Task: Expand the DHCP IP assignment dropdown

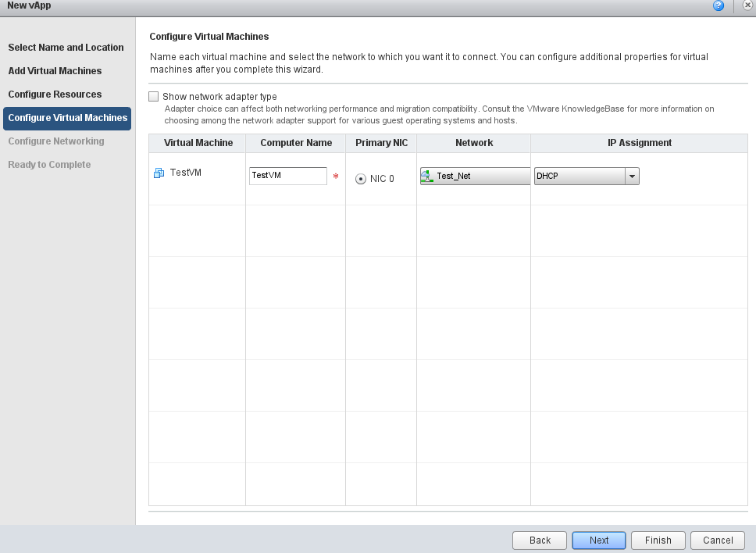Action: [632, 177]
